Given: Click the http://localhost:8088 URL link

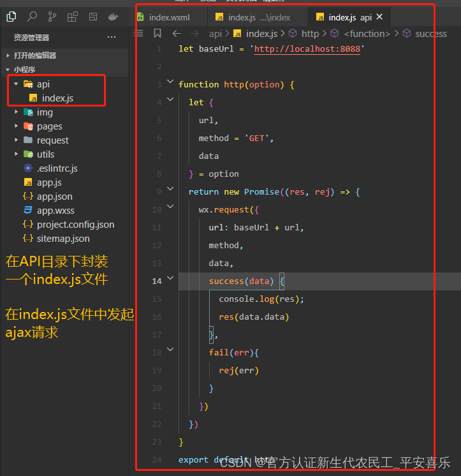Looking at the screenshot, I should coord(307,49).
